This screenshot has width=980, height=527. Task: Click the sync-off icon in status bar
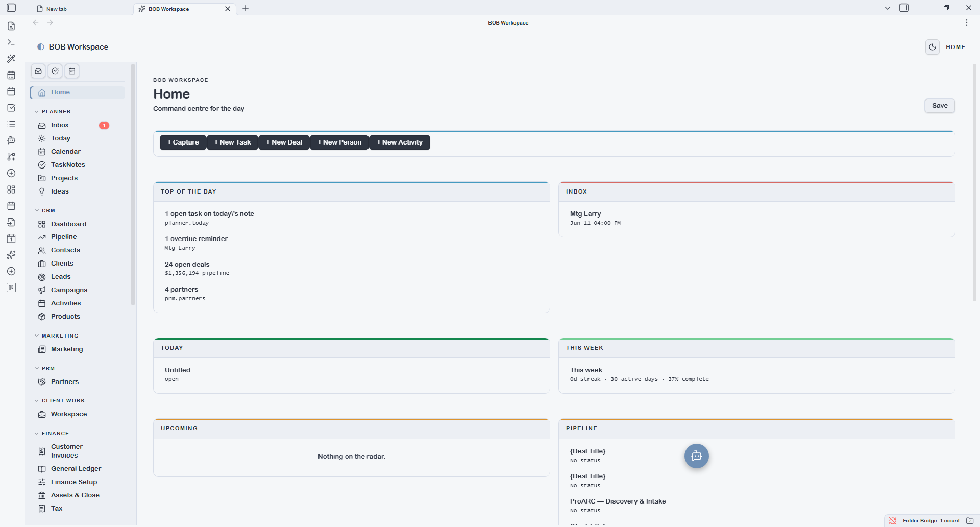coord(893,521)
